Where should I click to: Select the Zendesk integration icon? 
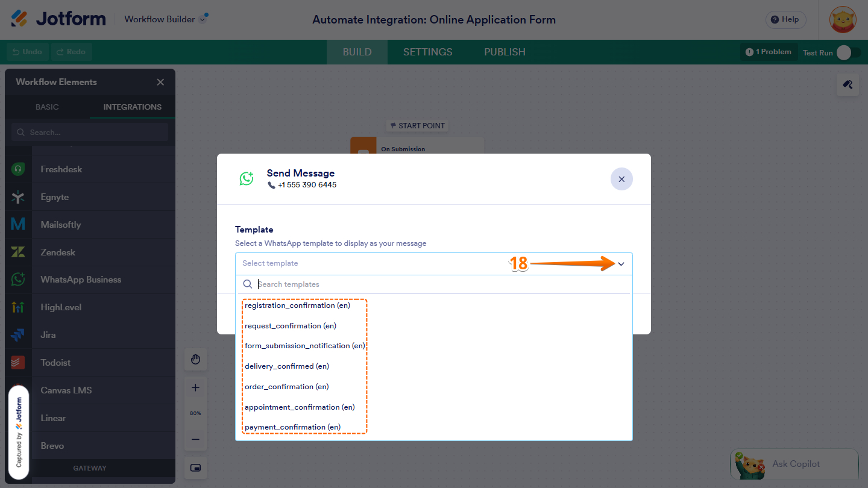click(x=18, y=252)
